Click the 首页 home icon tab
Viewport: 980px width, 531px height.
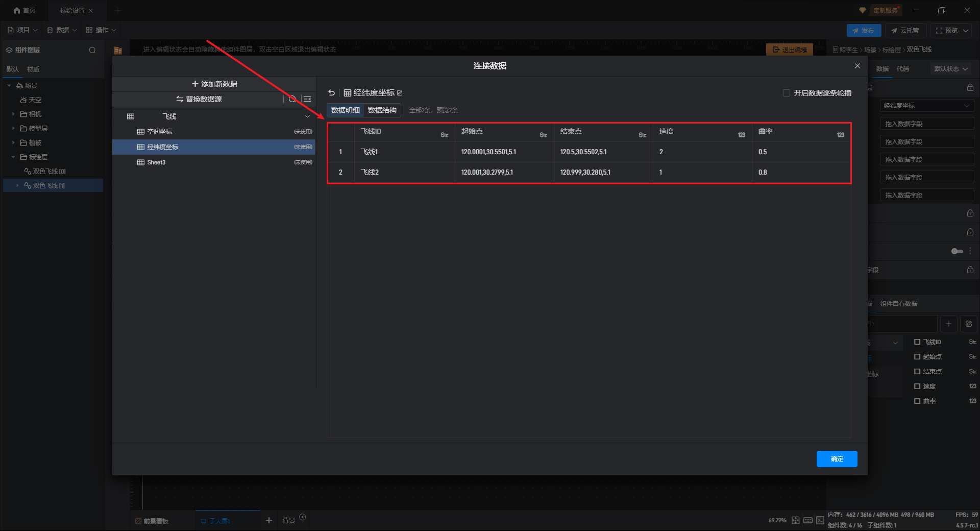tap(24, 10)
